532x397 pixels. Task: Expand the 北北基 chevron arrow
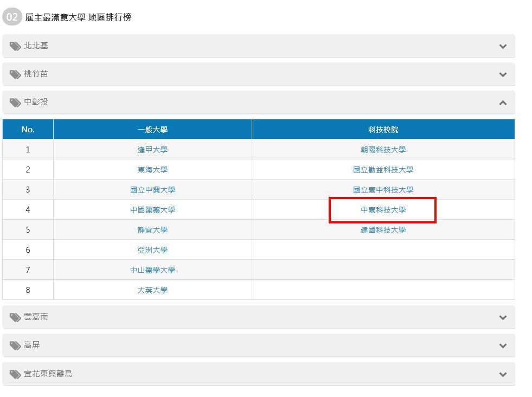point(503,46)
